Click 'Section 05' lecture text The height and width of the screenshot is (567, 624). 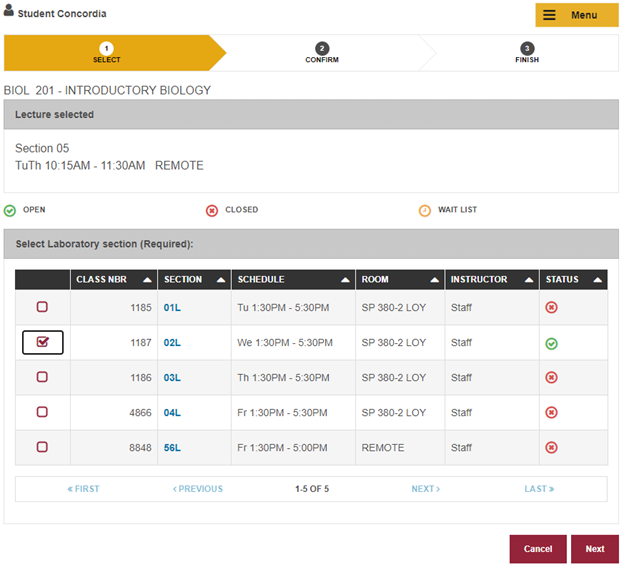[x=42, y=148]
